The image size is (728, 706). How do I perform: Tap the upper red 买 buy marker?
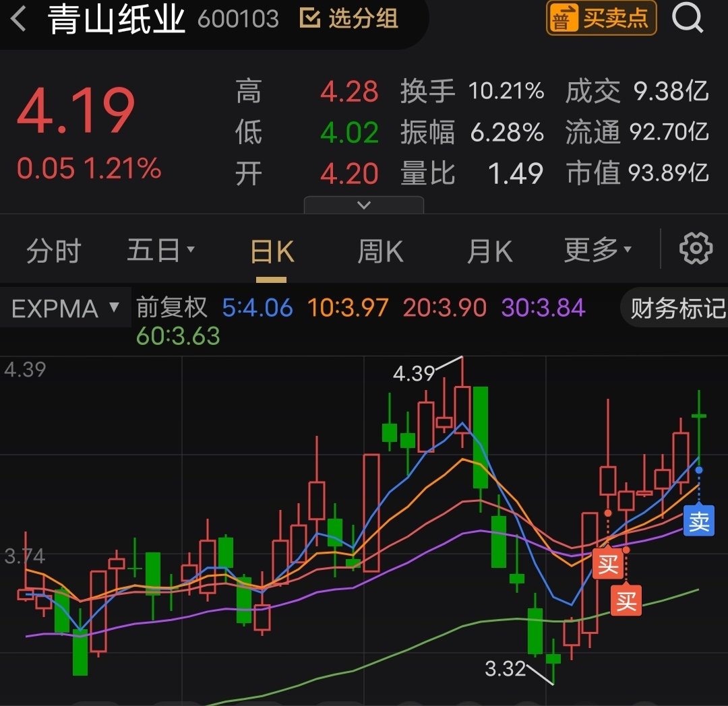tap(608, 564)
